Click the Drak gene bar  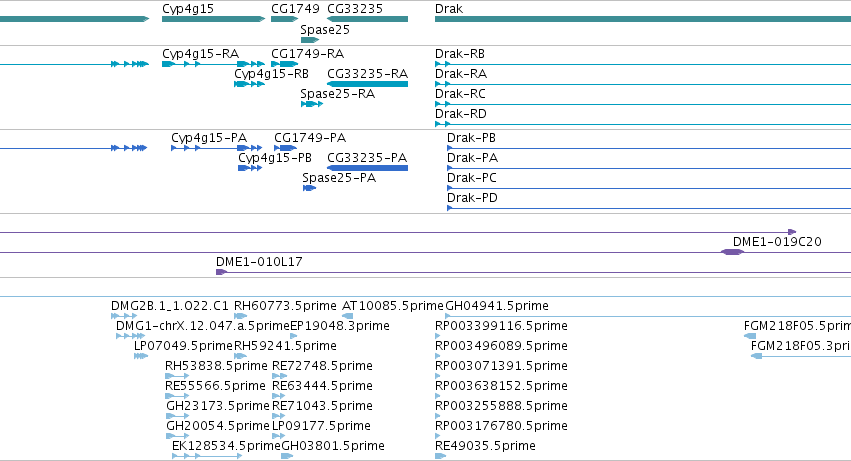[x=643, y=19]
